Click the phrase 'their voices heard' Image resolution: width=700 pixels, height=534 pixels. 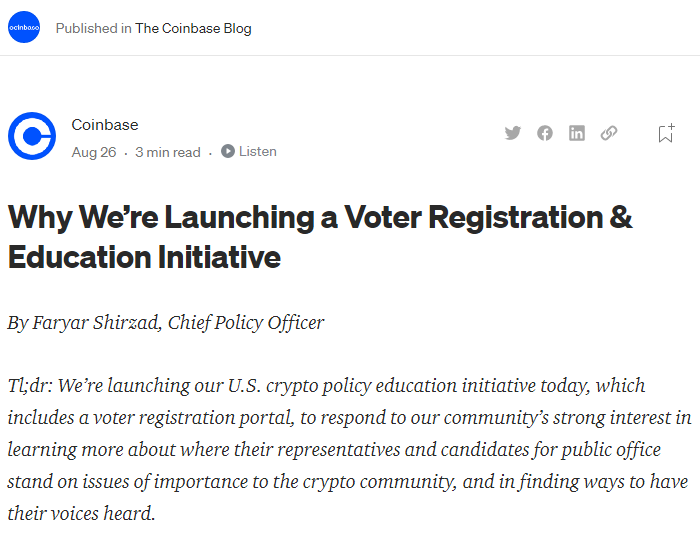[x=81, y=513]
